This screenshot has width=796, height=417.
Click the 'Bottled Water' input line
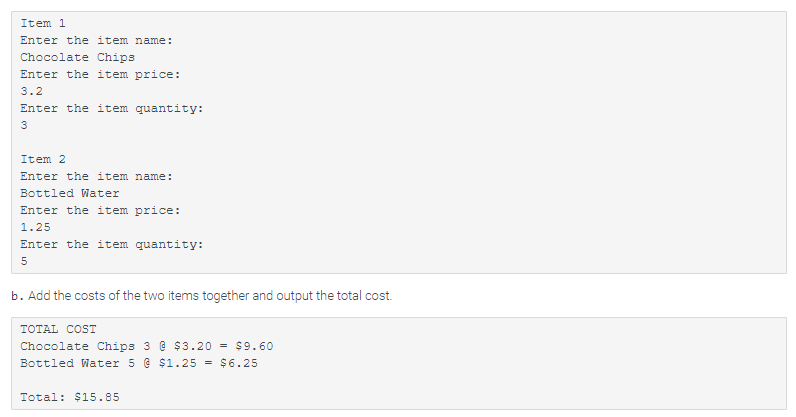pyautogui.click(x=70, y=194)
